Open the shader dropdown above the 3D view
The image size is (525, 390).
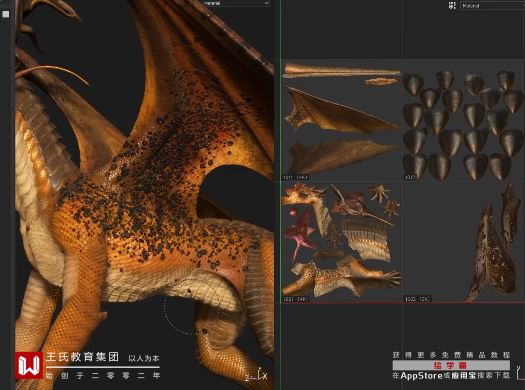(236, 3)
